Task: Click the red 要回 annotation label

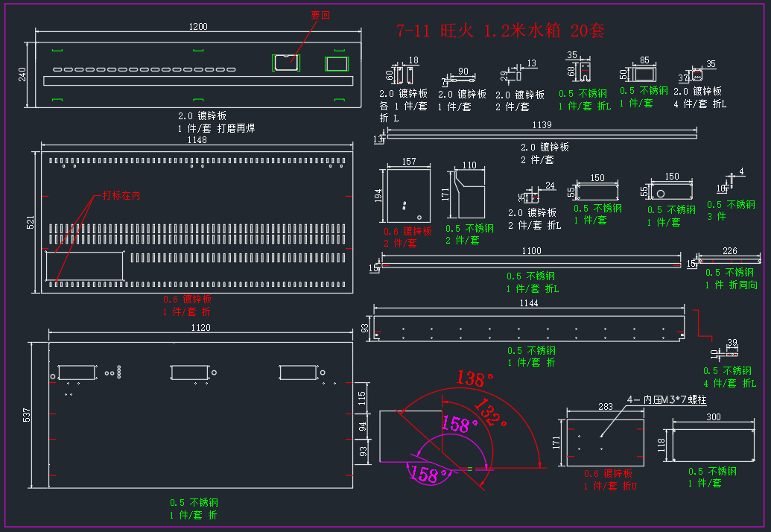Action: [x=320, y=15]
